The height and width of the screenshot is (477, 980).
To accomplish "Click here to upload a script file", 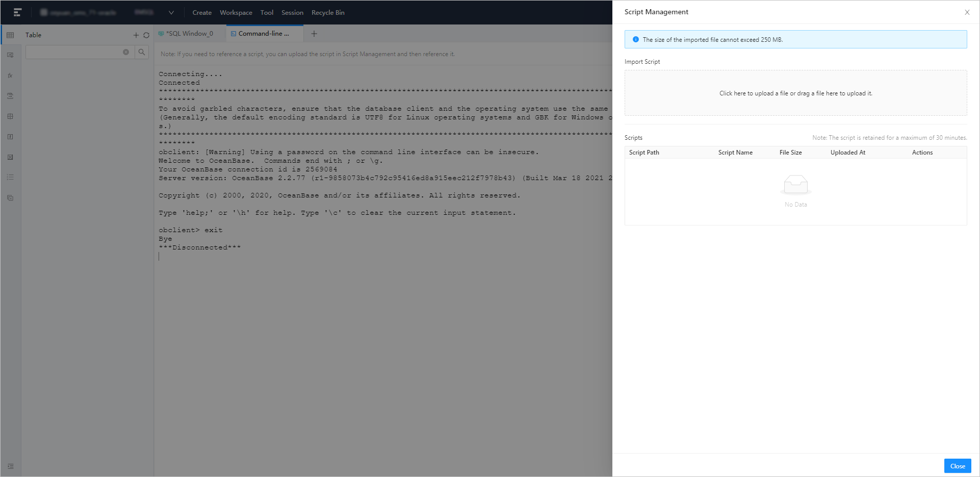I will tap(795, 93).
